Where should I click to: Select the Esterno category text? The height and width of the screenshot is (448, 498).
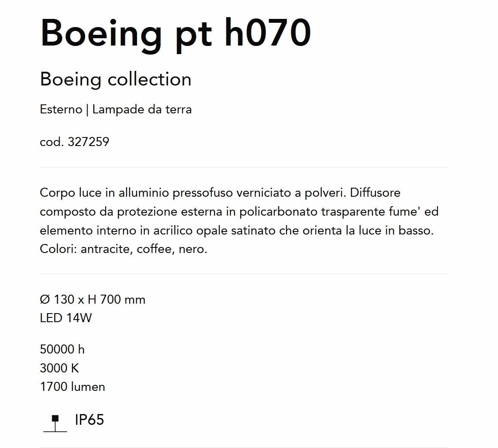click(x=61, y=110)
